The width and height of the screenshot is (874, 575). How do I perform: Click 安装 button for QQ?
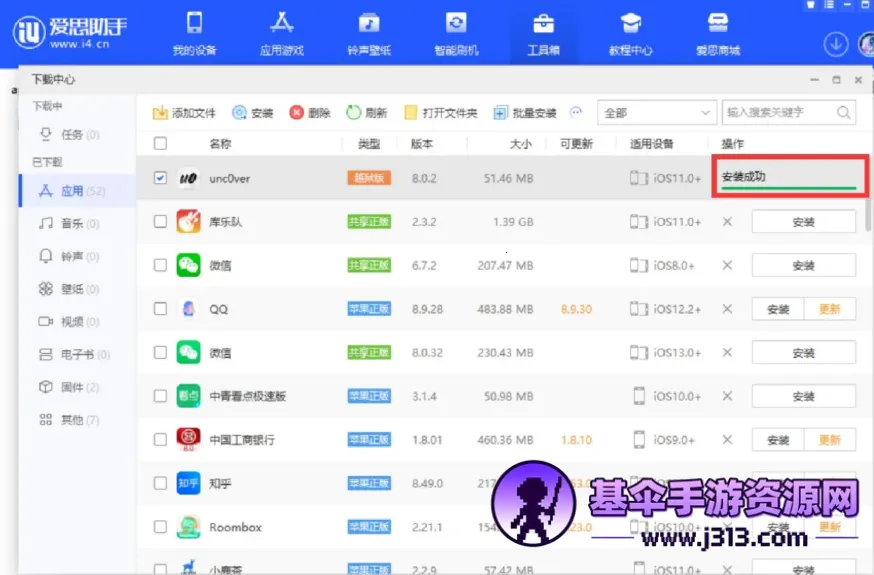pyautogui.click(x=778, y=309)
